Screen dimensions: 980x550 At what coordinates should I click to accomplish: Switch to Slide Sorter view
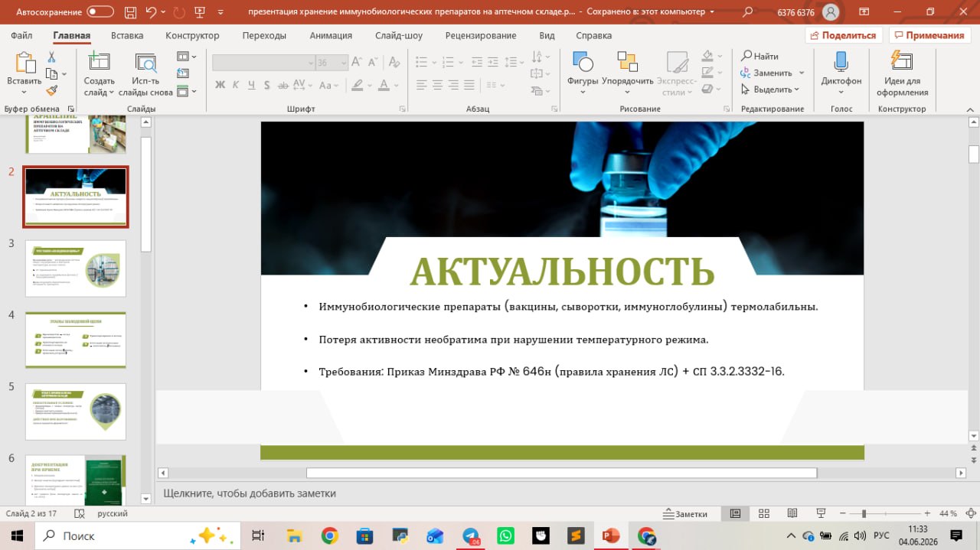(x=763, y=513)
